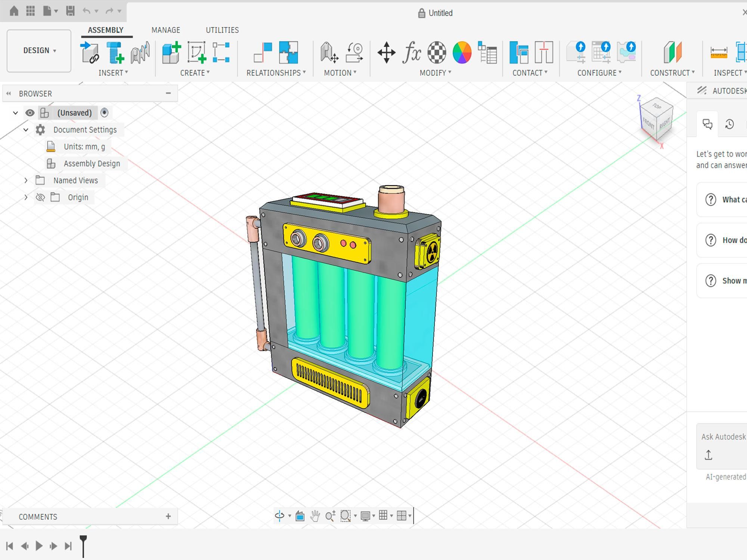This screenshot has width=747, height=560.
Task: Expand the CONFIGURE dropdown menu
Action: pyautogui.click(x=599, y=73)
